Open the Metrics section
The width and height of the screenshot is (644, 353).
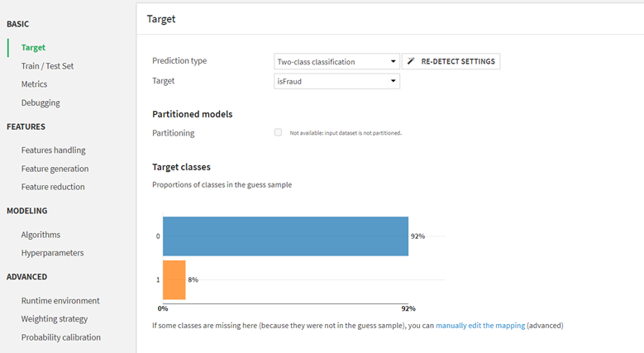coord(34,84)
